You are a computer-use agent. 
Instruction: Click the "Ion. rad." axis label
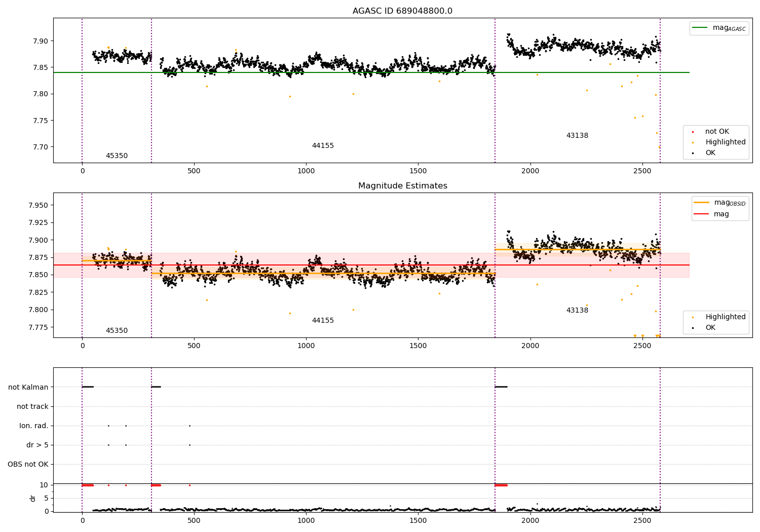[x=34, y=426]
